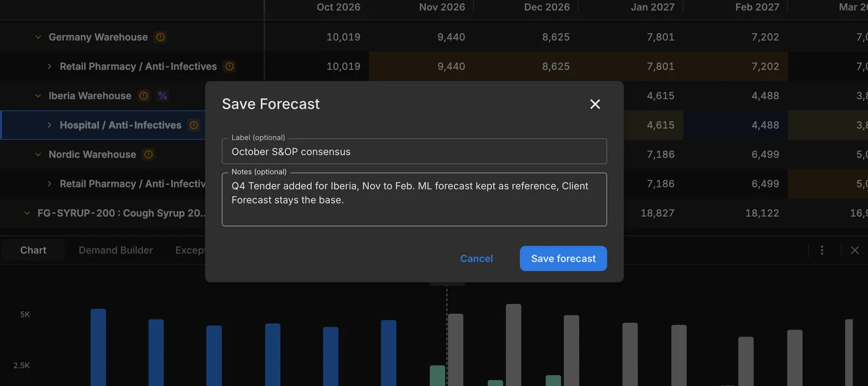Select Iberia Warehouse Jan 2027 cell 4,615
Screen dimensions: 868x386
pos(661,96)
